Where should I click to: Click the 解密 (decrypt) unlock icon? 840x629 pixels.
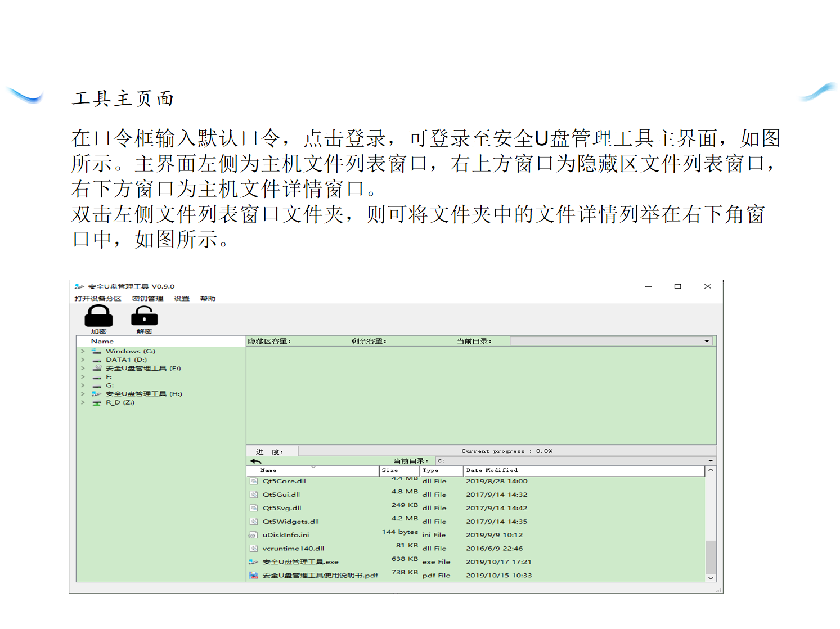click(x=144, y=316)
